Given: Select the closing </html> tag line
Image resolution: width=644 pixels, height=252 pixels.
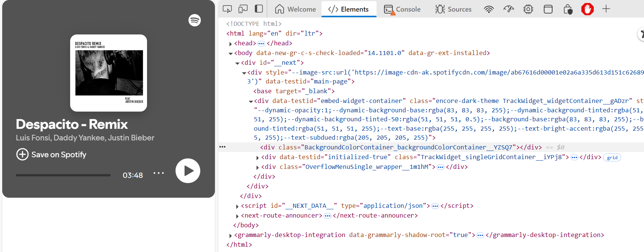Looking at the screenshot, I should pos(239,245).
